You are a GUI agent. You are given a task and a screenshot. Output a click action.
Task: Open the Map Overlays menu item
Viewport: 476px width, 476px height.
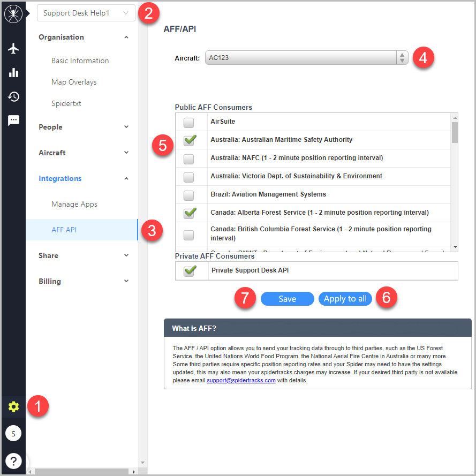[x=74, y=82]
